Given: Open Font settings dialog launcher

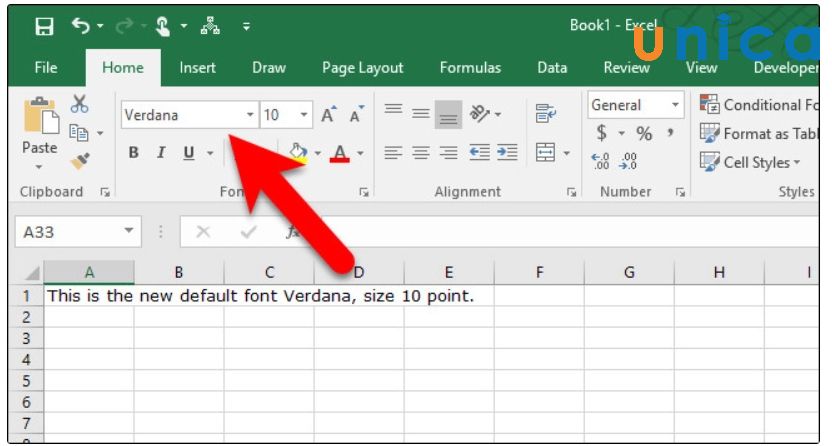Looking at the screenshot, I should click(x=364, y=193).
